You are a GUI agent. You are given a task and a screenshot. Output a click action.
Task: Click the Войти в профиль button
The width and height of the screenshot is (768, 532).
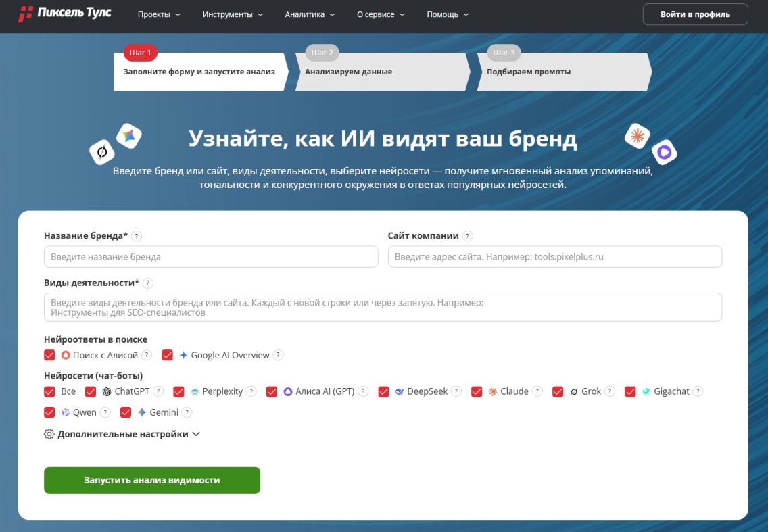click(x=695, y=14)
